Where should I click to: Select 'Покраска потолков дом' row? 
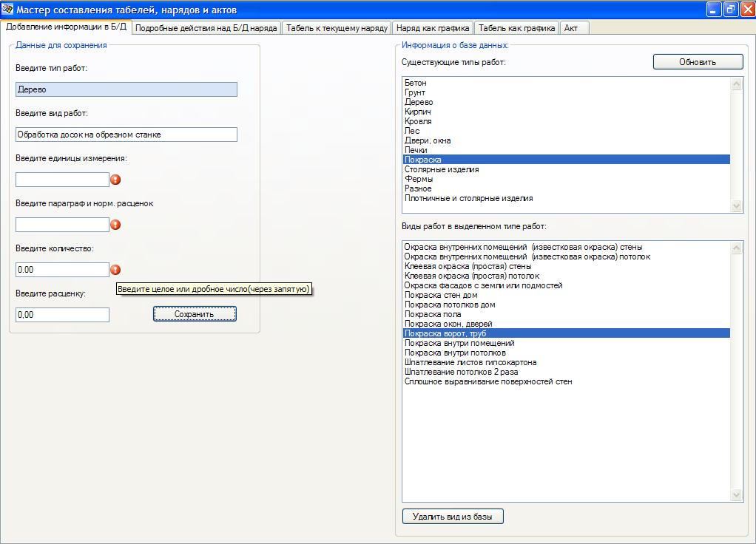pos(567,305)
